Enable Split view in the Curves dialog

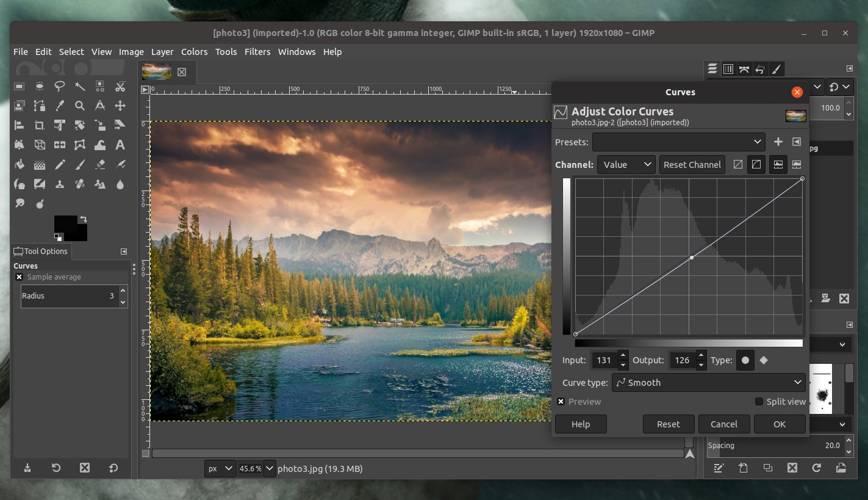coord(759,402)
